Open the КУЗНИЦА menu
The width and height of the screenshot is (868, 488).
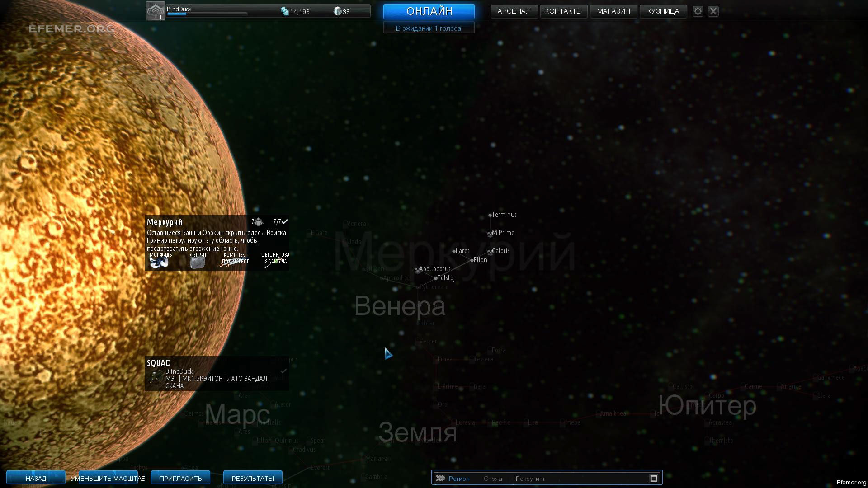(x=663, y=11)
